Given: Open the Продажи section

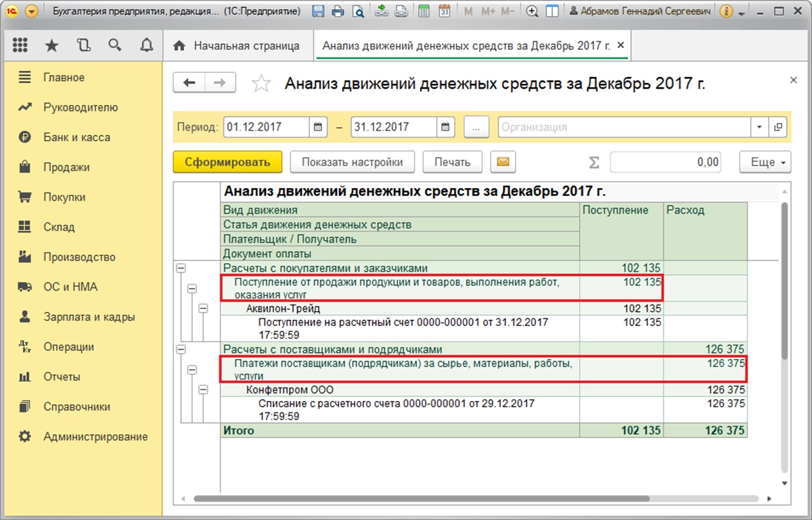Looking at the screenshot, I should [x=81, y=167].
